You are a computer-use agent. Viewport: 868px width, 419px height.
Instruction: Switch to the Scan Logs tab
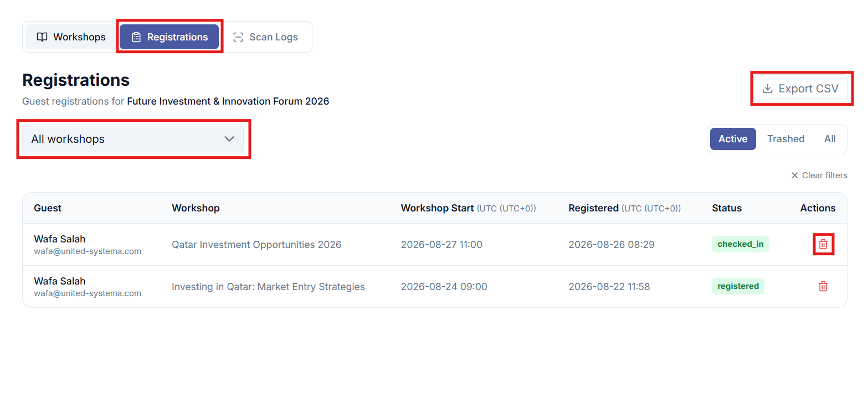[x=265, y=37]
